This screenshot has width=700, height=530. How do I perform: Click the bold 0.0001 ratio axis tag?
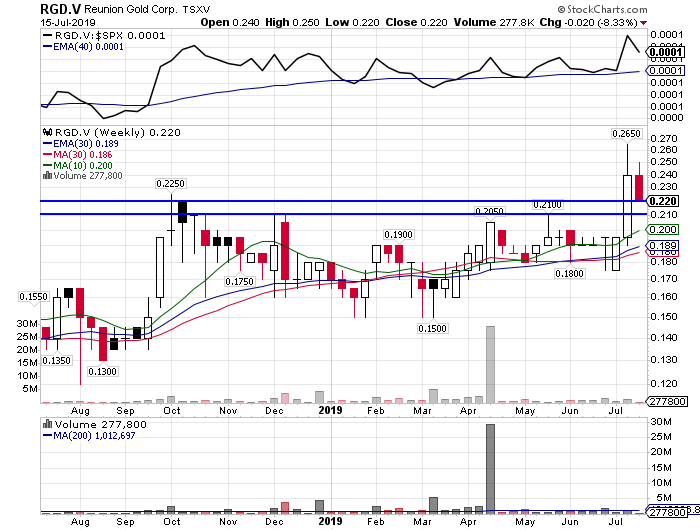pos(665,52)
